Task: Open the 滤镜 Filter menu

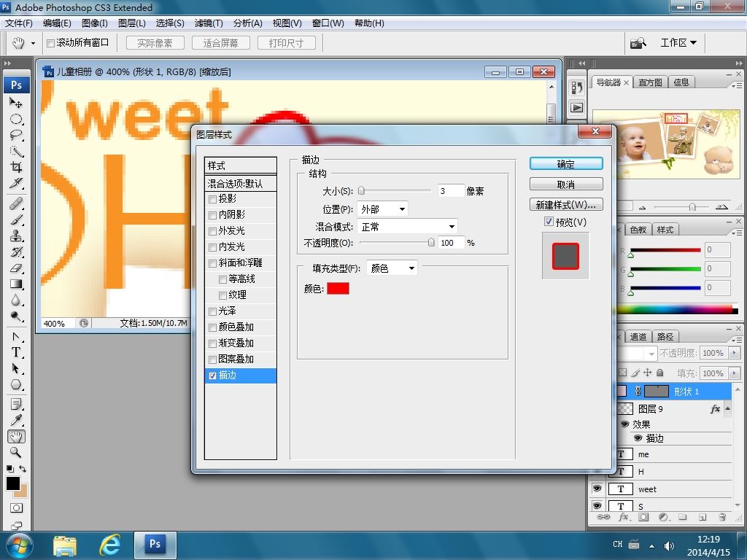Action: [x=209, y=23]
